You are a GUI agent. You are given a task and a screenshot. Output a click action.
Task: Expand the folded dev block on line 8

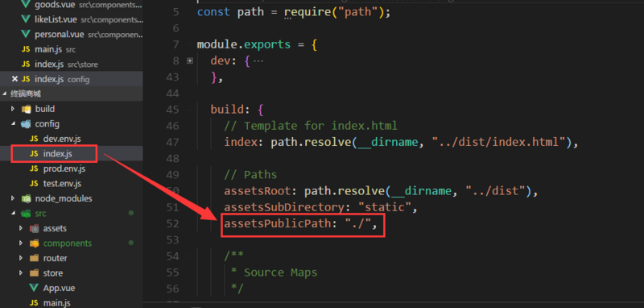(x=190, y=60)
